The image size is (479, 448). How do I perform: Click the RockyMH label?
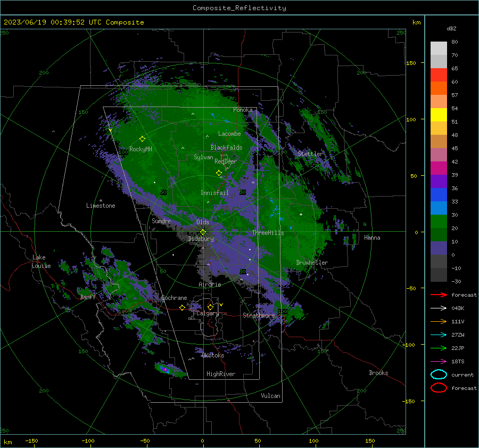[x=141, y=149]
